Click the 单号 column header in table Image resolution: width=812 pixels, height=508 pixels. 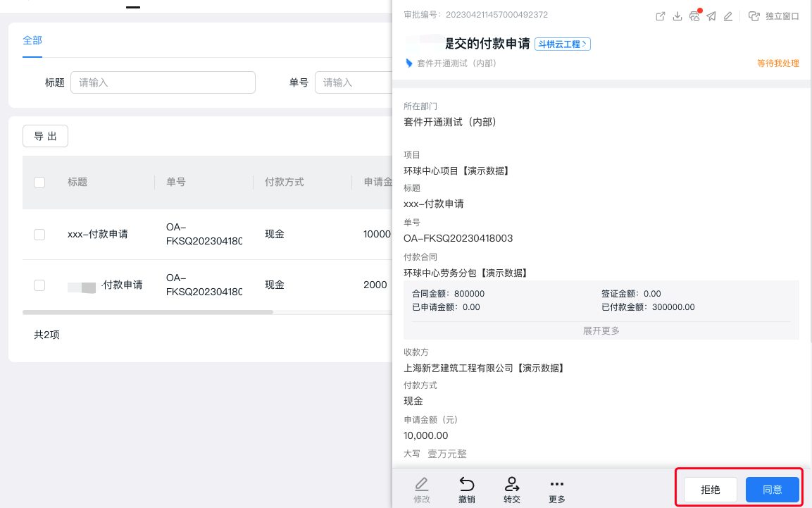(x=175, y=182)
